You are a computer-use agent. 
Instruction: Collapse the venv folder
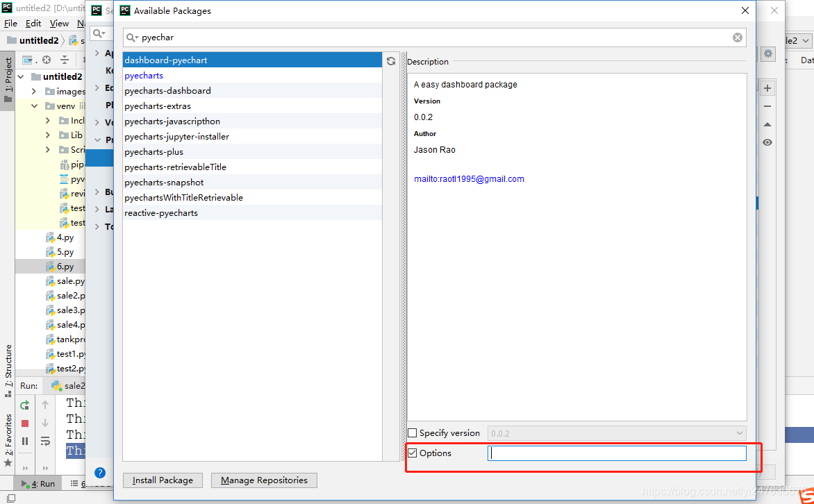pyautogui.click(x=34, y=106)
